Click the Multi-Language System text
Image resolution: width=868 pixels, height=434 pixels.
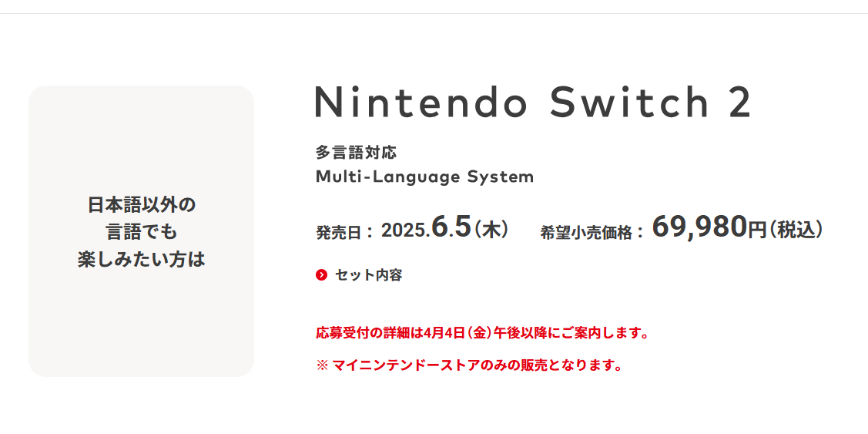pos(424,177)
